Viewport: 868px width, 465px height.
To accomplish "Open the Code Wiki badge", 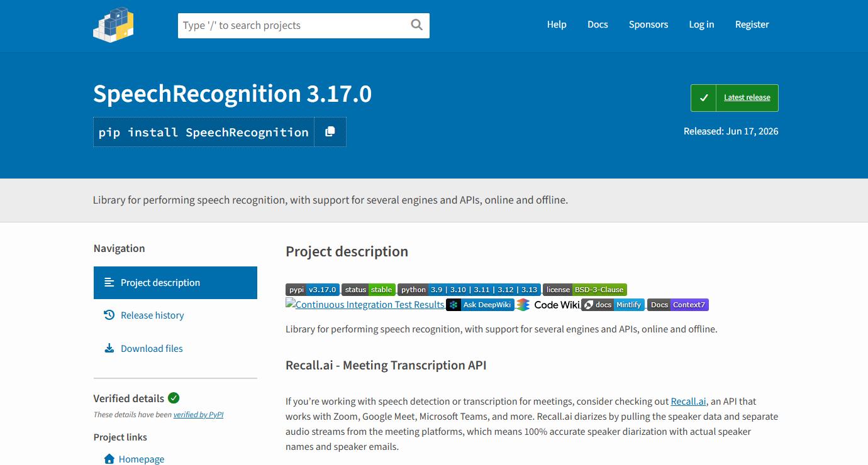I will (548, 305).
